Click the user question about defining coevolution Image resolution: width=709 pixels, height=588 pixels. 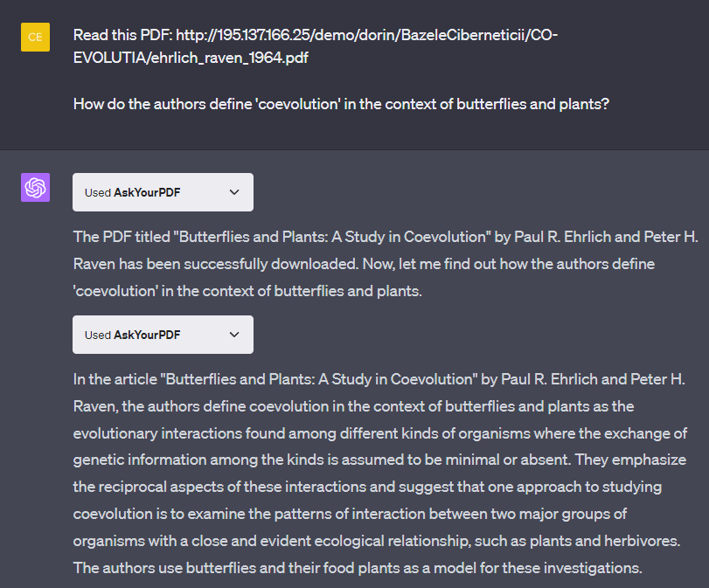(341, 104)
